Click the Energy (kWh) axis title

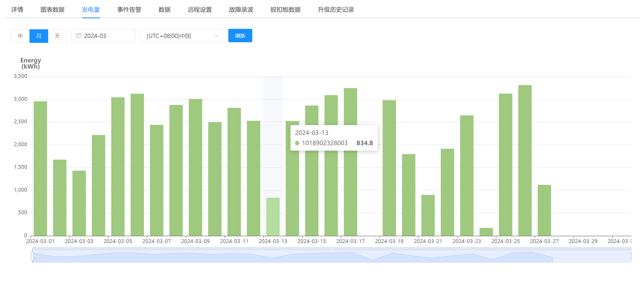(31, 64)
